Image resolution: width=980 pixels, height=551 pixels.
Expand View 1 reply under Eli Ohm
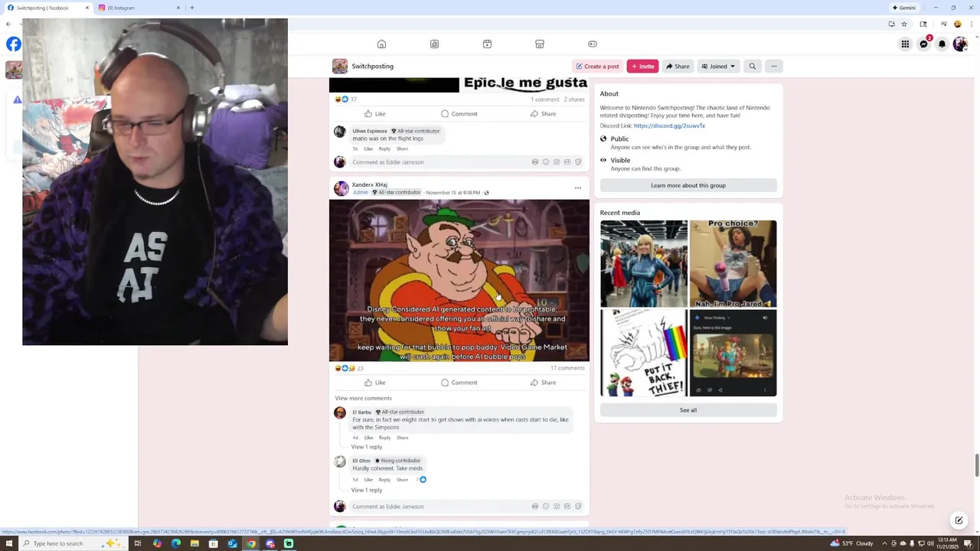pos(366,490)
